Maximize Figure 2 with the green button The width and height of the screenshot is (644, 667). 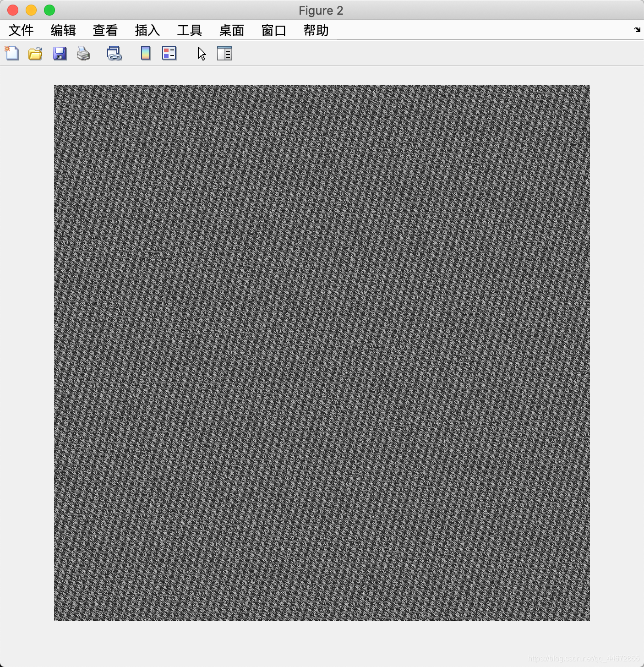click(49, 10)
